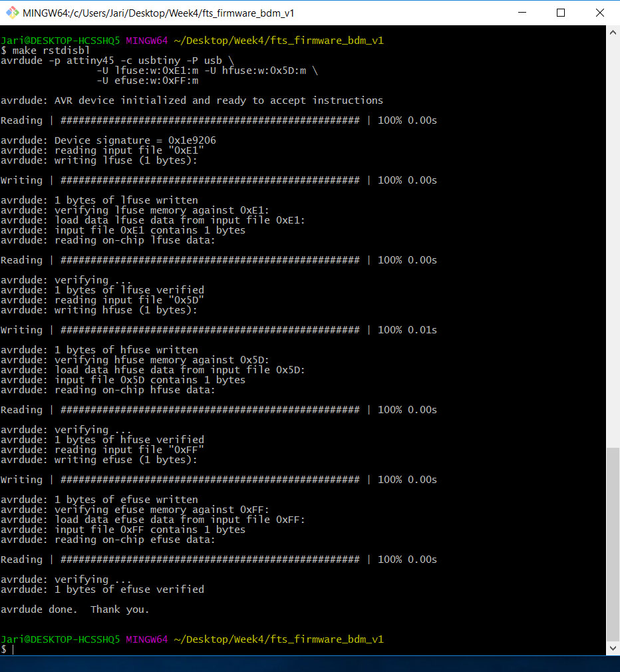This screenshot has height=672, width=620.
Task: Click "AVR device initialized and ready" line
Action: tap(192, 100)
